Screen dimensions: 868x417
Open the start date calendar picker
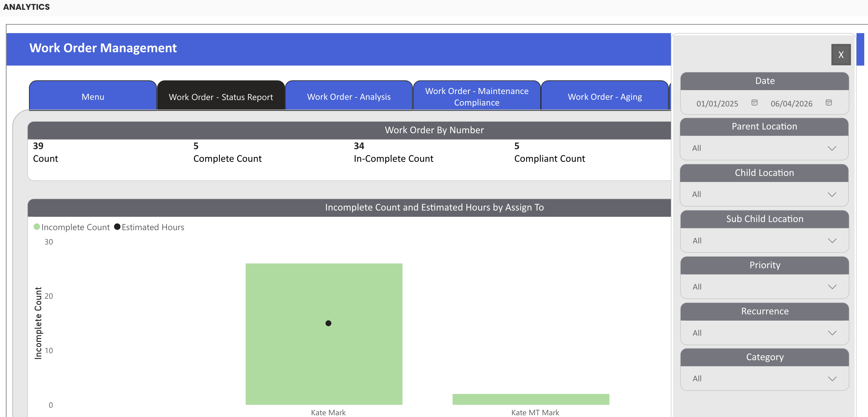[754, 103]
